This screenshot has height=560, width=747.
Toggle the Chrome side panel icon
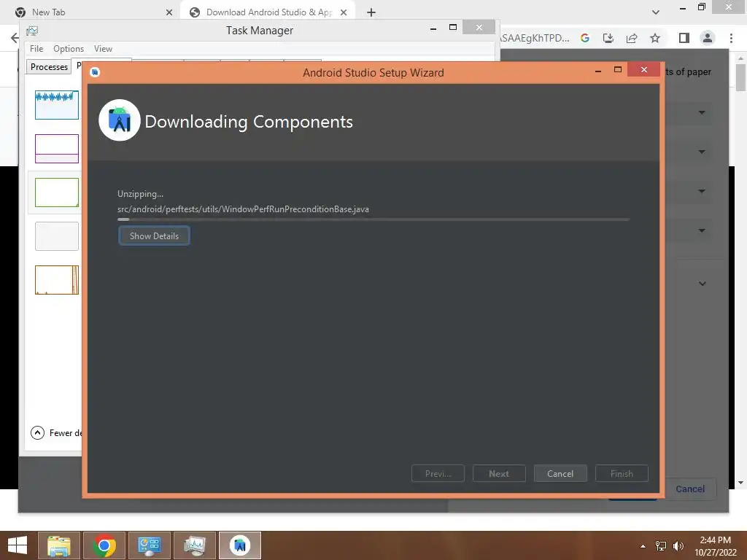[x=684, y=38]
